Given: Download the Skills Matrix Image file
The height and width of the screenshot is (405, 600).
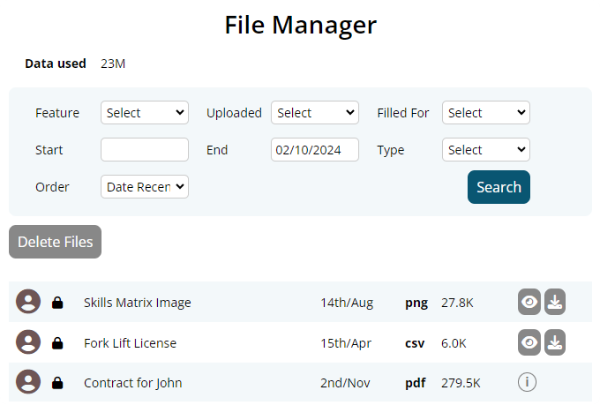Looking at the screenshot, I should pos(555,302).
